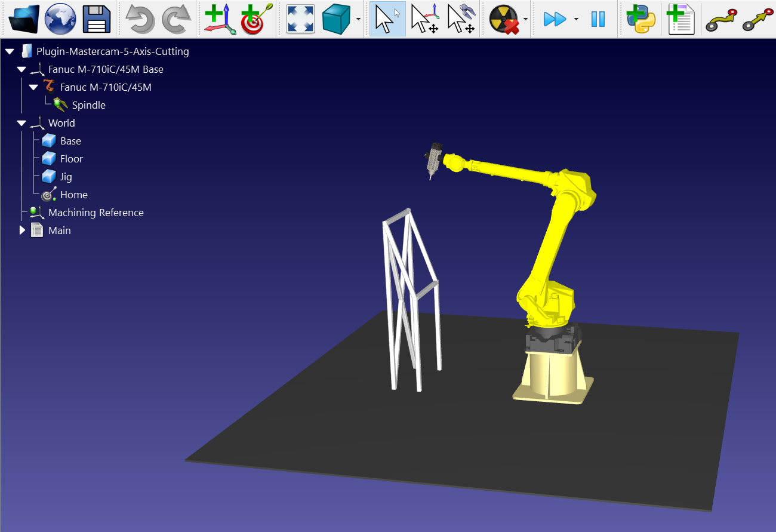The width and height of the screenshot is (776, 532).
Task: Add a new reference frame
Action: [220, 19]
